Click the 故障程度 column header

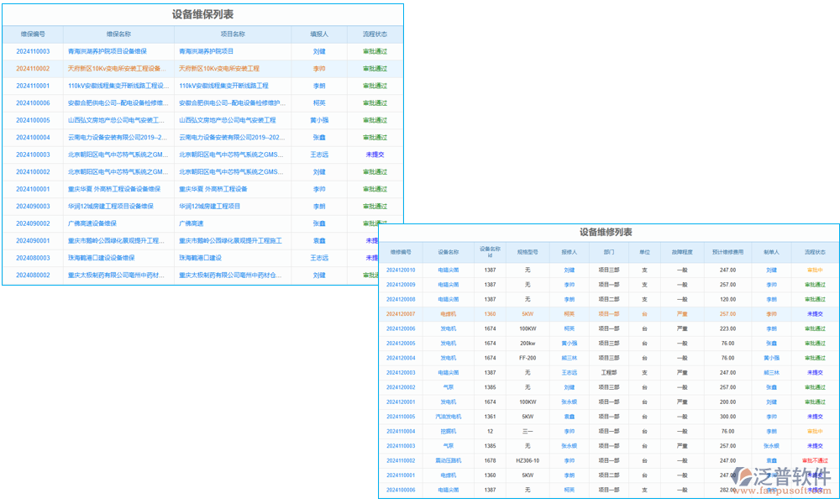coord(682,253)
